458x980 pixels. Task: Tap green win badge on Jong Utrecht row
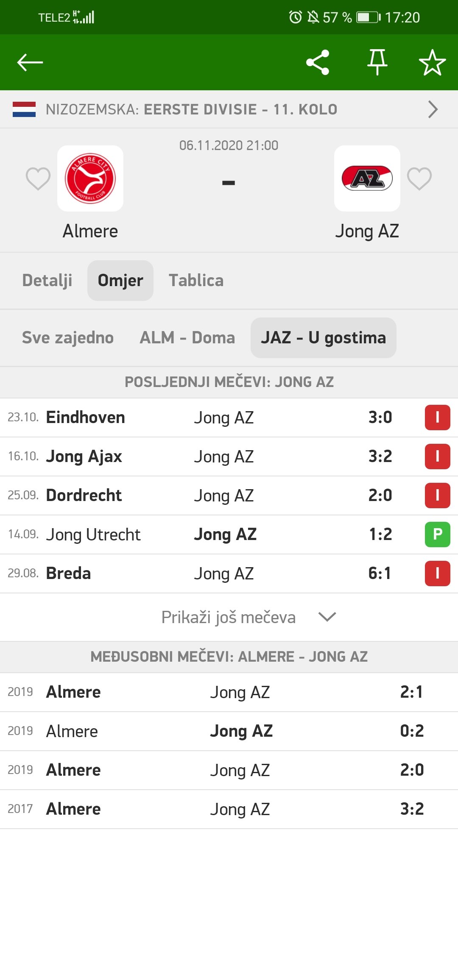438,535
